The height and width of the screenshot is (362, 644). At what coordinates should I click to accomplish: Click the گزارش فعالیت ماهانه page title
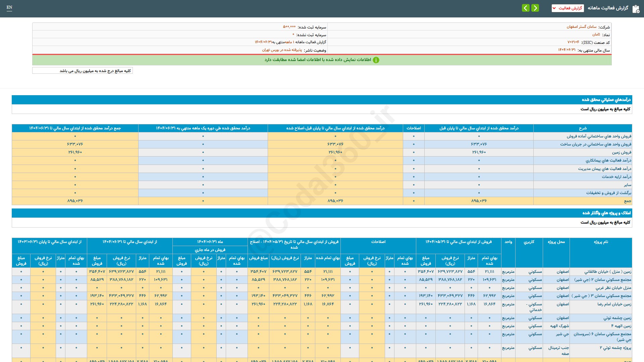[608, 8]
